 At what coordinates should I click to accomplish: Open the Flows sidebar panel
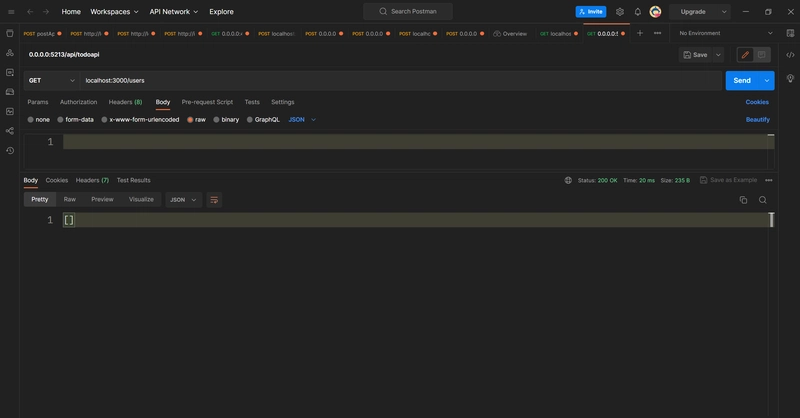[10, 131]
